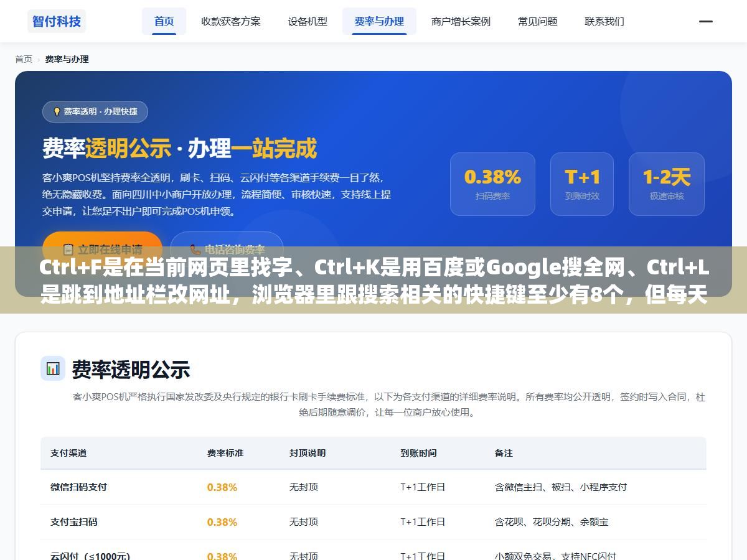This screenshot has width=747, height=560.
Task: Click 无封顶 in 支付宝扫码 row
Action: (x=304, y=522)
